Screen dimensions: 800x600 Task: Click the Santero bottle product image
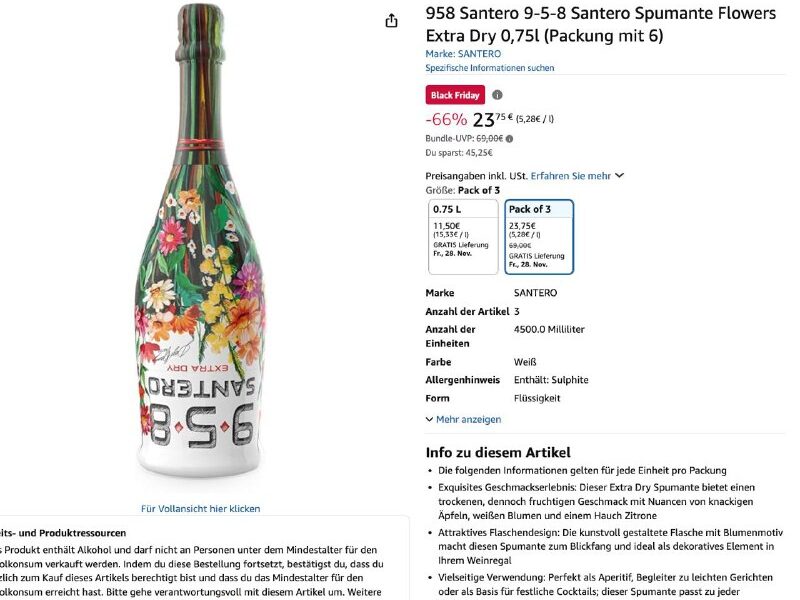click(x=200, y=250)
